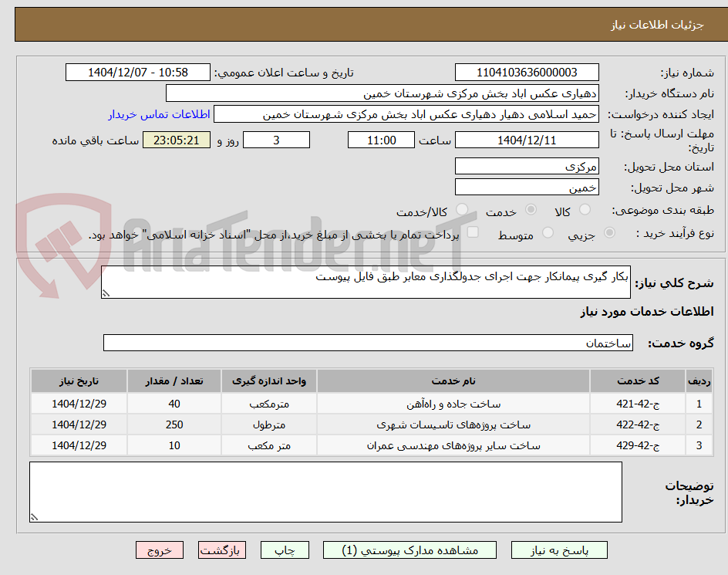
Task: Click the ردیف column header
Action: click(x=699, y=381)
